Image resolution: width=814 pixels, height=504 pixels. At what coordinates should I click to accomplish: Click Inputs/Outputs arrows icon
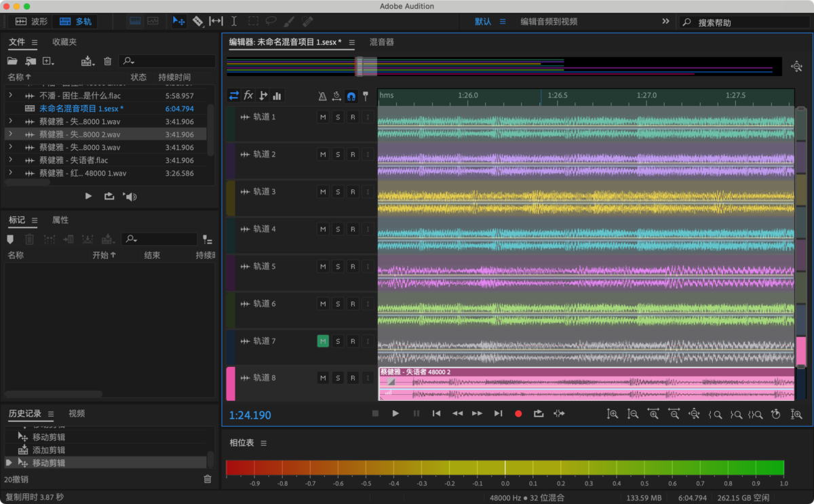(234, 96)
